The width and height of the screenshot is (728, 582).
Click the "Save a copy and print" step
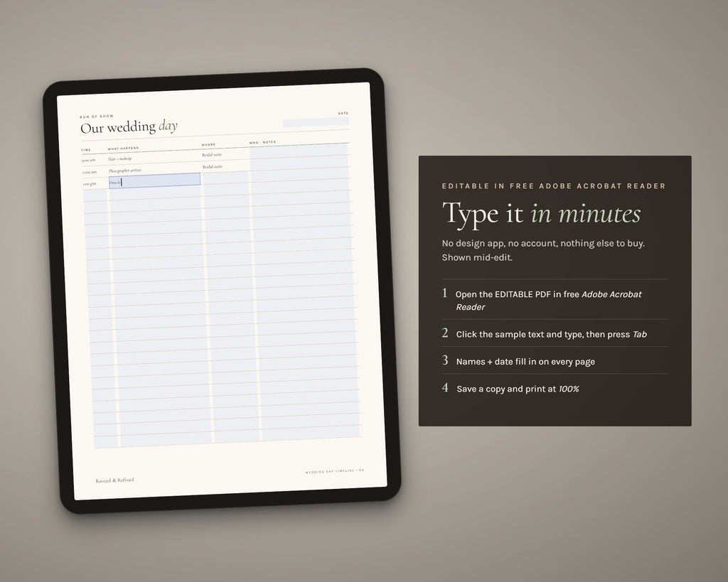(518, 389)
